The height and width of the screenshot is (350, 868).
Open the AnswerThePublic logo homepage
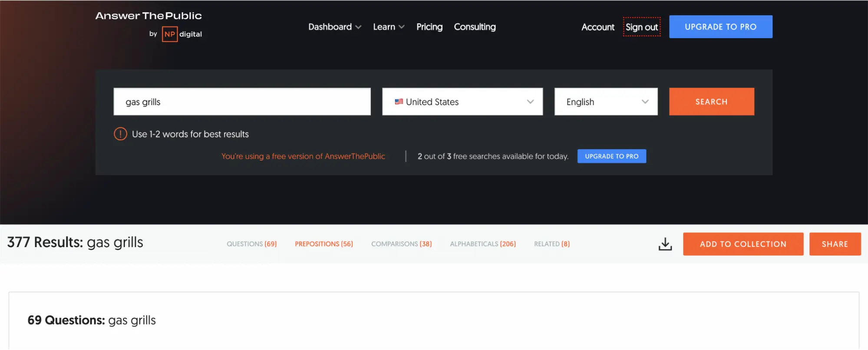click(x=149, y=16)
